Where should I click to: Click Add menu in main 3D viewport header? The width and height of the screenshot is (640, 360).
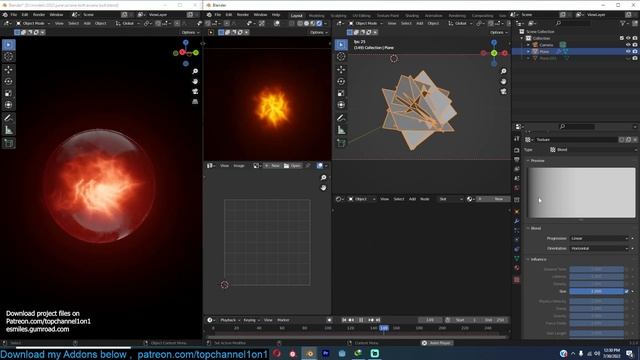(x=420, y=23)
